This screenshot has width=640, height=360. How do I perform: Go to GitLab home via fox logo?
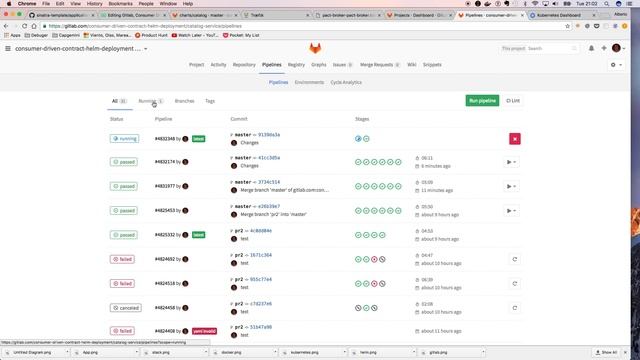pos(315,49)
